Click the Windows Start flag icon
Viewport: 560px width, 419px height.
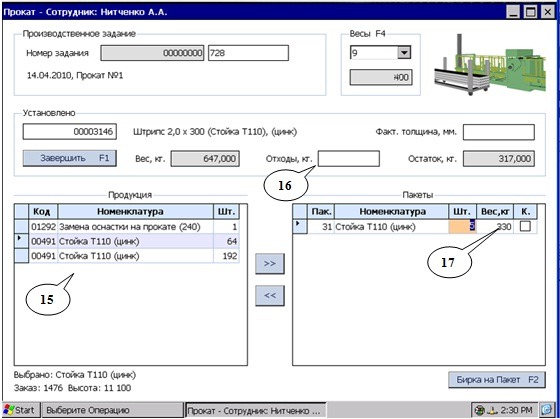9,409
